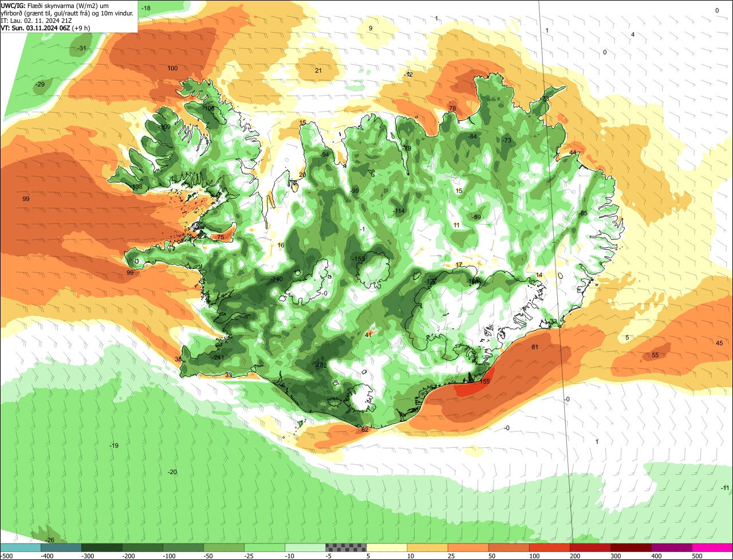This screenshot has height=560, width=733.
Task: Click the ocean value '9'
Action: pos(371,28)
